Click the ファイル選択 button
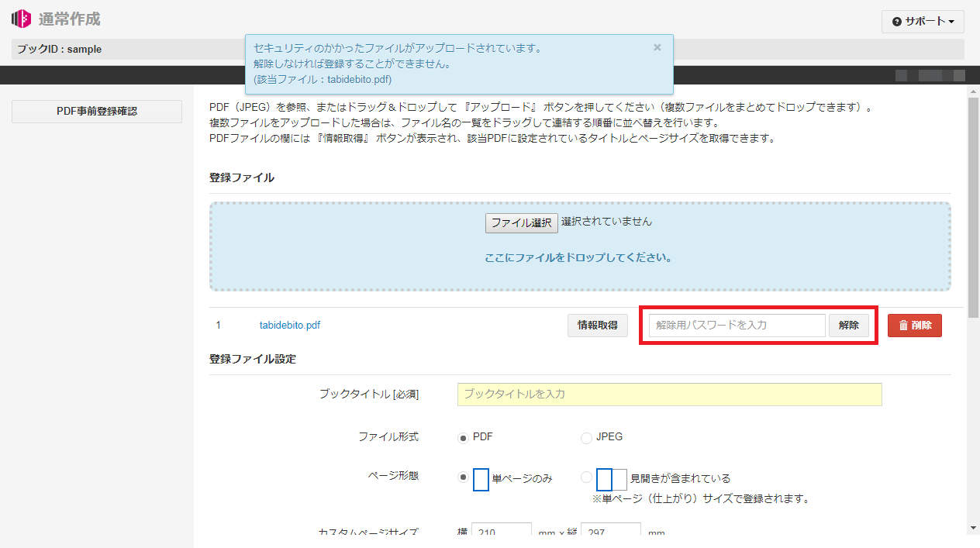The image size is (980, 548). click(x=521, y=222)
